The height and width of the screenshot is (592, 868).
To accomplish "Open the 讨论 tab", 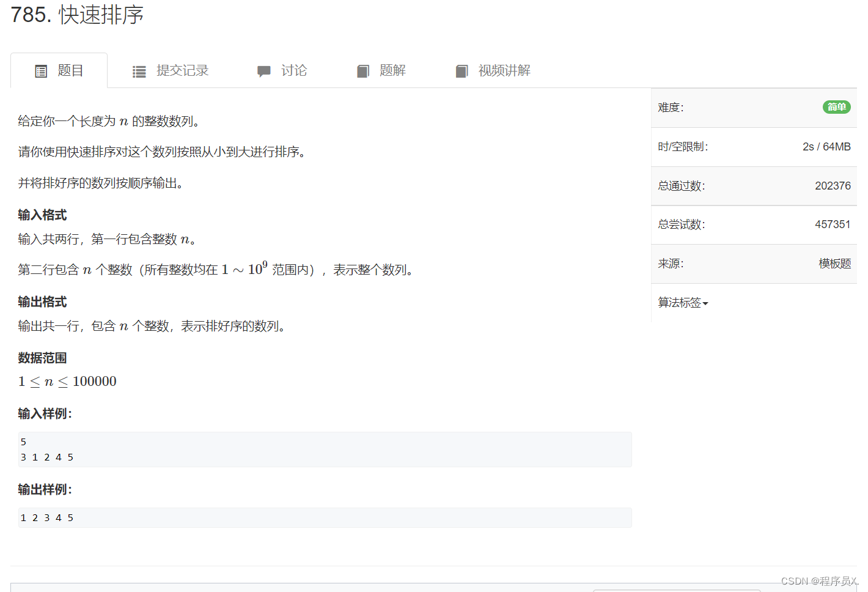I will [294, 70].
